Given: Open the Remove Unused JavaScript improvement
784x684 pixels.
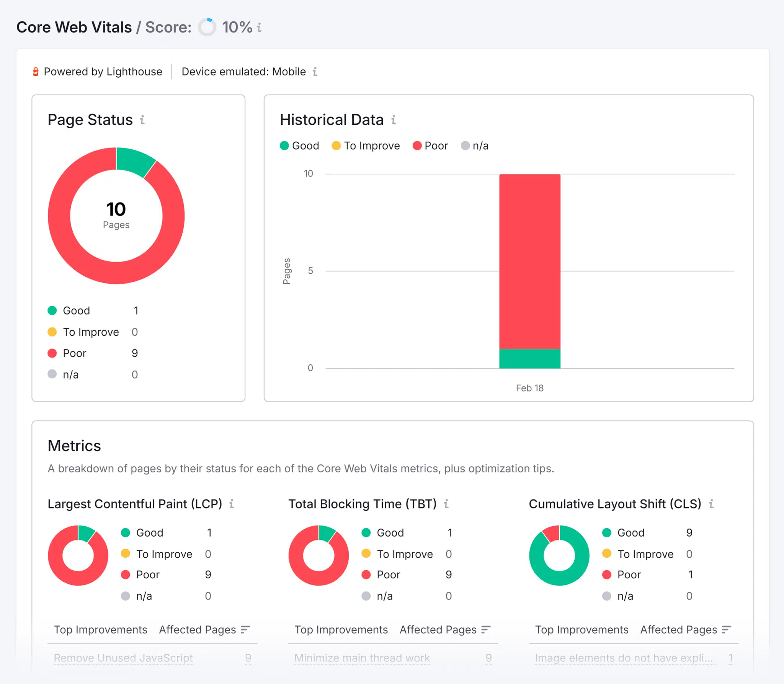Looking at the screenshot, I should (123, 658).
